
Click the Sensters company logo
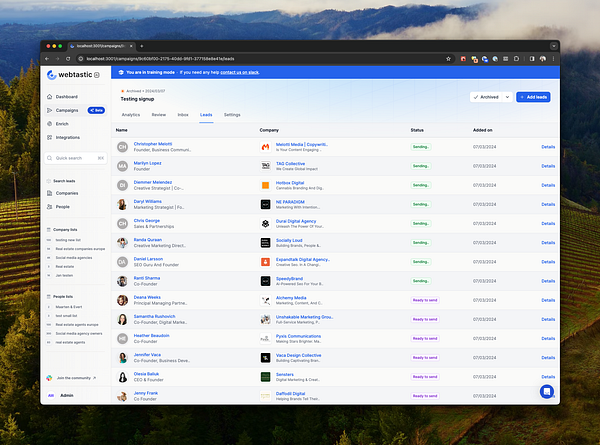(x=265, y=377)
